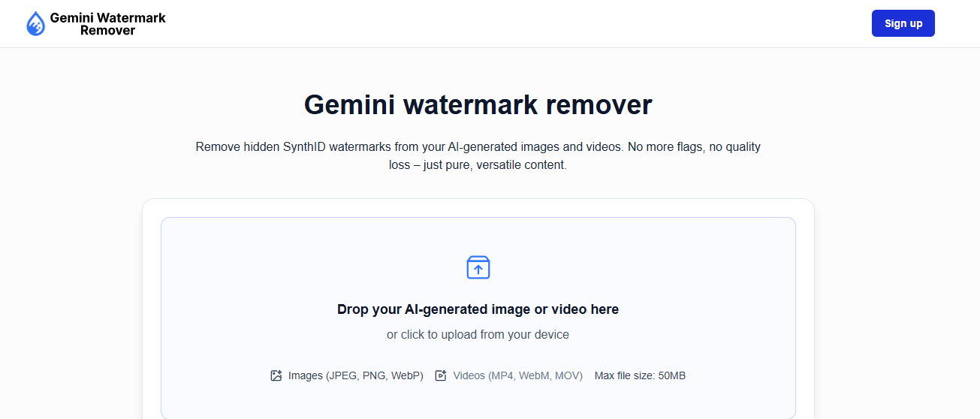Click the "Images (JPEG, PNG, WebP)" label
This screenshot has height=419, width=980.
click(x=355, y=375)
